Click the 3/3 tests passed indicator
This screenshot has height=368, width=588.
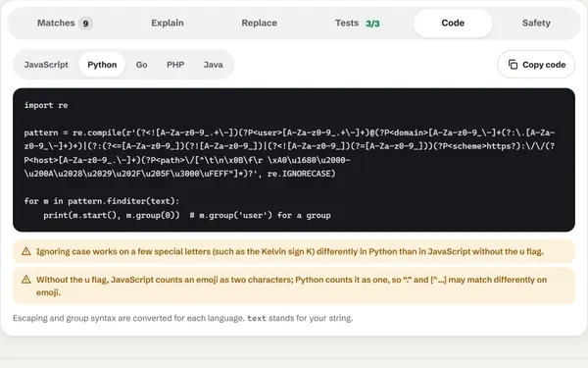point(372,24)
